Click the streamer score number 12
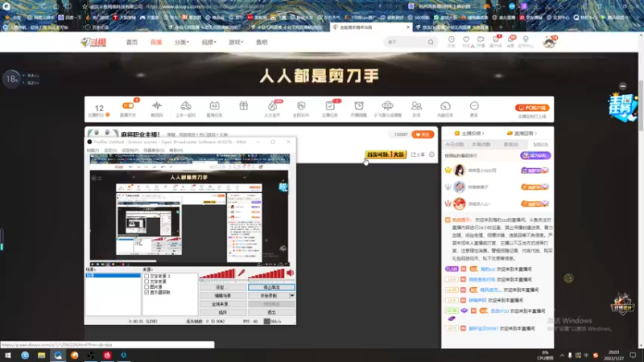 pos(99,108)
